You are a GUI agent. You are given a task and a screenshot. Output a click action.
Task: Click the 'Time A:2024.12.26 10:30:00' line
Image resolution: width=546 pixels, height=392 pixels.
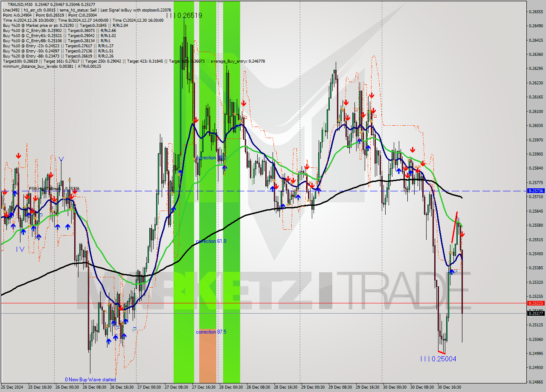click(83, 20)
